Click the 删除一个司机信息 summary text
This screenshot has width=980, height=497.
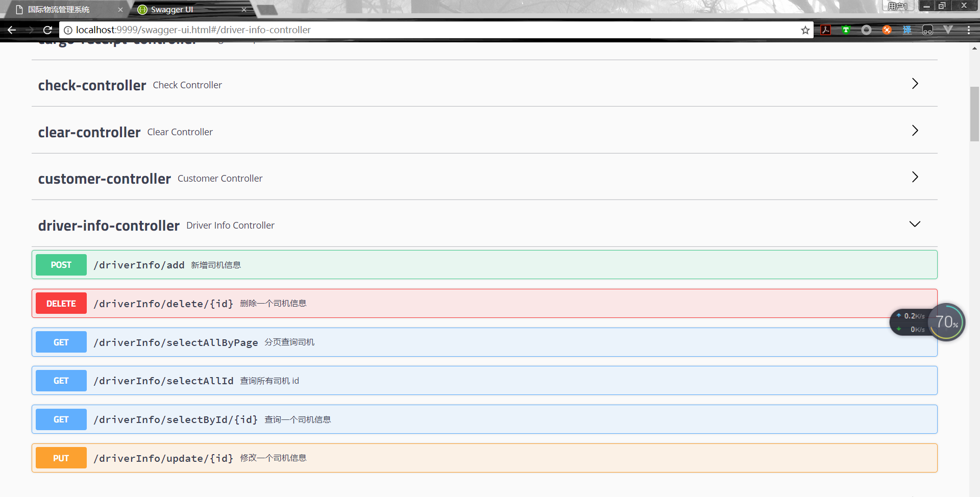click(273, 304)
